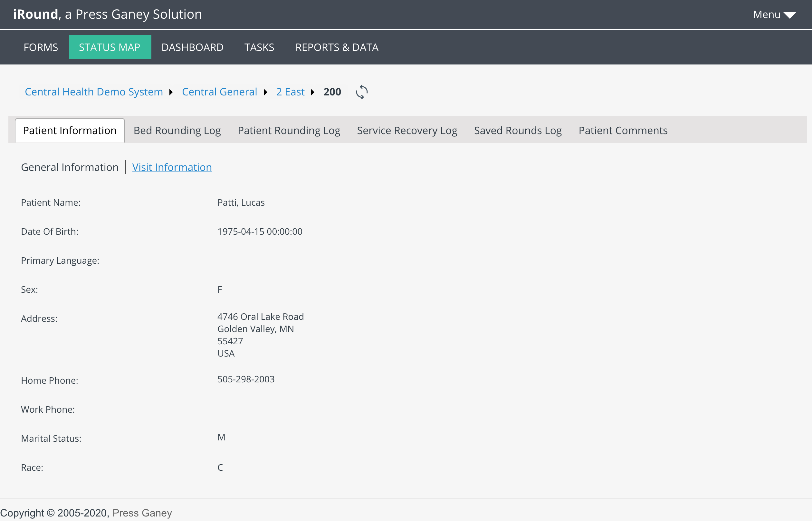Select General Information section heading
This screenshot has height=521, width=812.
point(70,167)
